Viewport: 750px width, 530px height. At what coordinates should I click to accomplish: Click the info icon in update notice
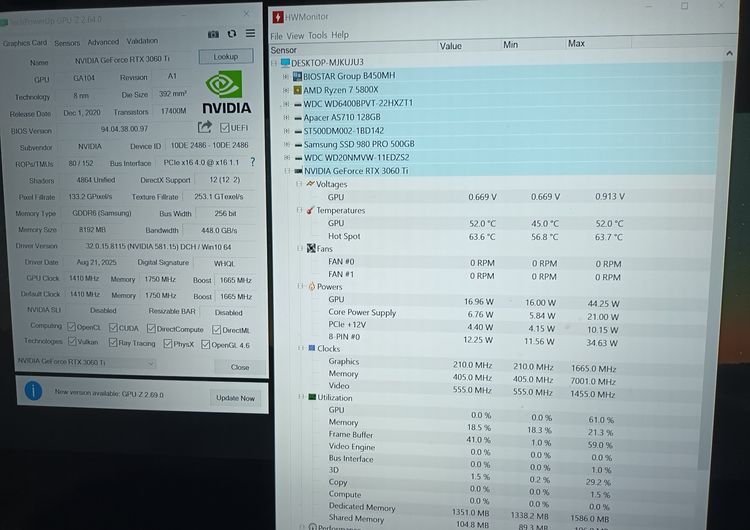click(x=33, y=391)
